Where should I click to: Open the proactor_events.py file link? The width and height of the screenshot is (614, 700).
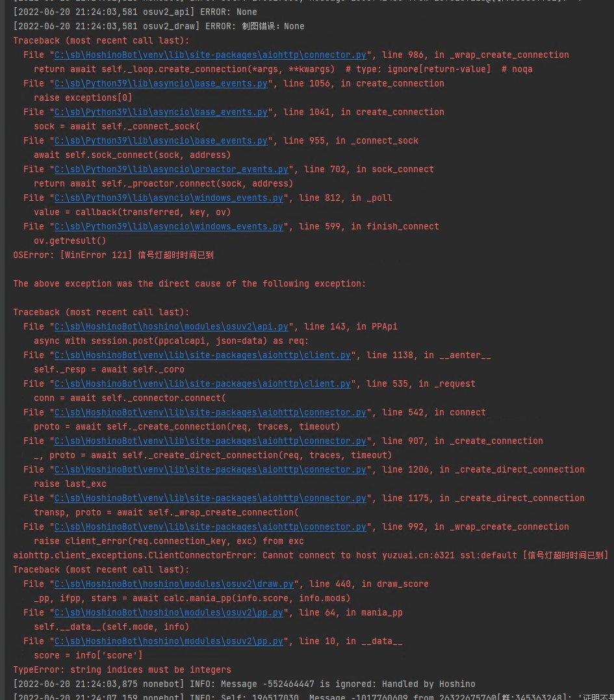tap(172, 169)
